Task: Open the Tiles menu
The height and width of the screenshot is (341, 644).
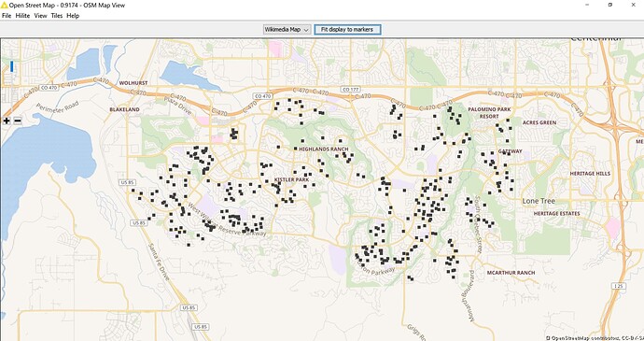Action: pyautogui.click(x=57, y=16)
